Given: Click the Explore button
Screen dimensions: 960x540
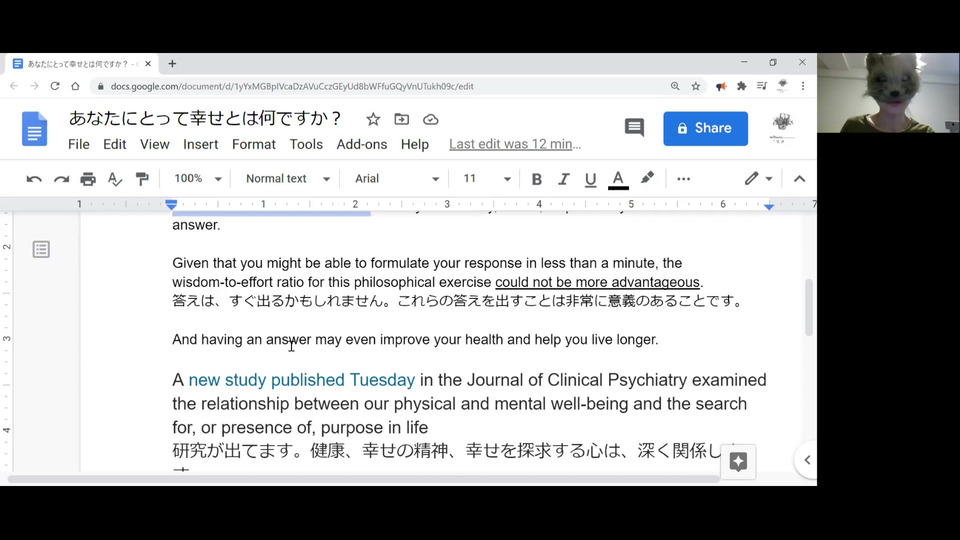Looking at the screenshot, I should [738, 461].
